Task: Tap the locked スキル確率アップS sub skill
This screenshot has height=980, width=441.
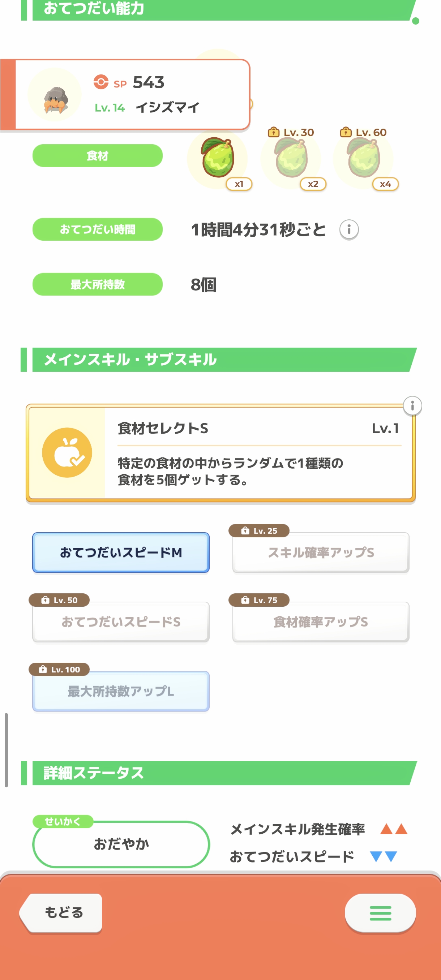Action: [x=321, y=553]
